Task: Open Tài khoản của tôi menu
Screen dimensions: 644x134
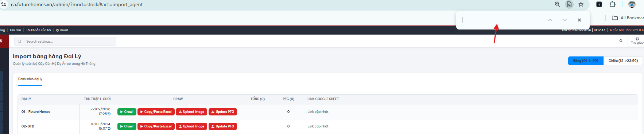Action: coord(39,30)
